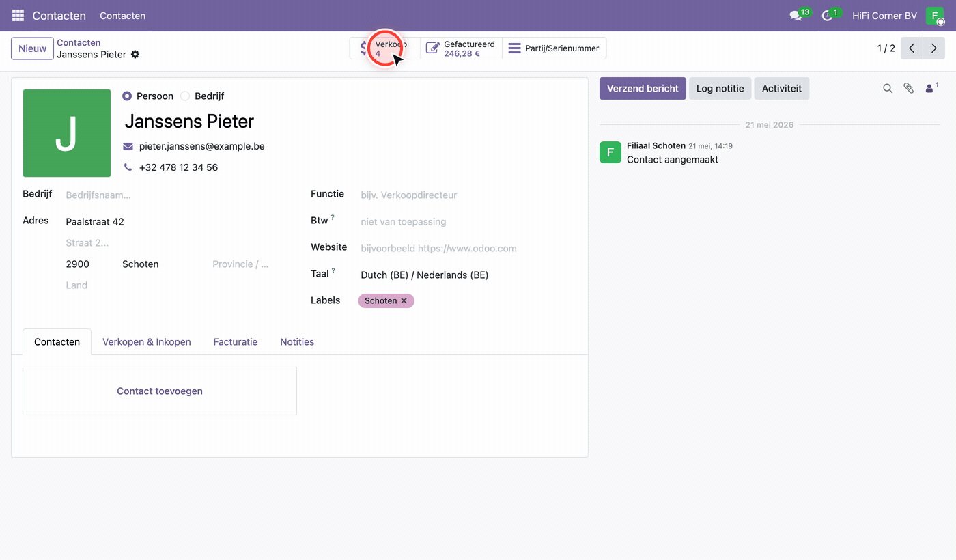
Task: Select the Bedrijf radio button
Action: point(185,96)
